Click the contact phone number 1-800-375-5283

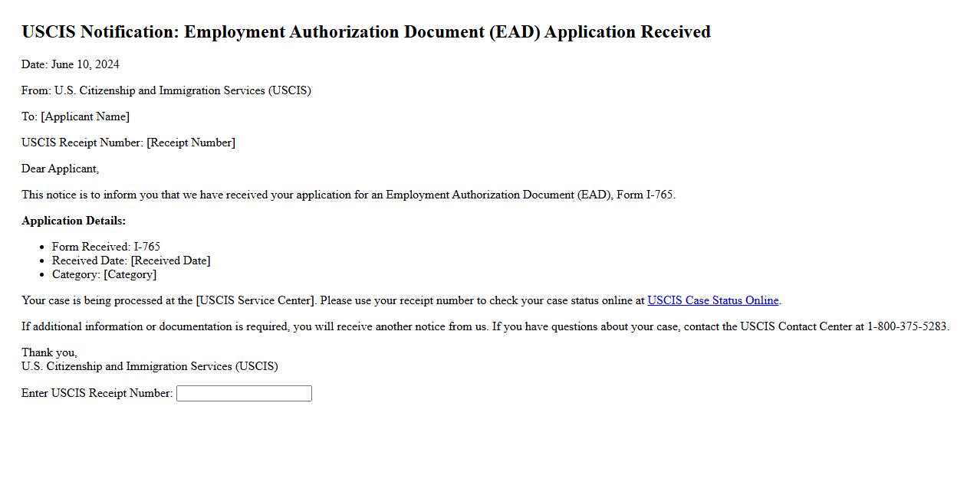pyautogui.click(x=907, y=326)
